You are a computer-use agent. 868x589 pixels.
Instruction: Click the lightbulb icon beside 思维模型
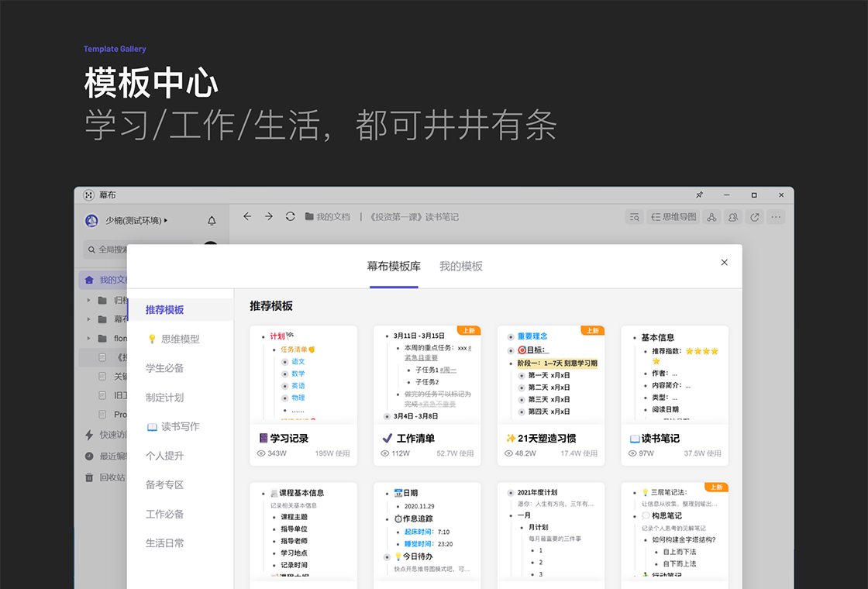(152, 339)
